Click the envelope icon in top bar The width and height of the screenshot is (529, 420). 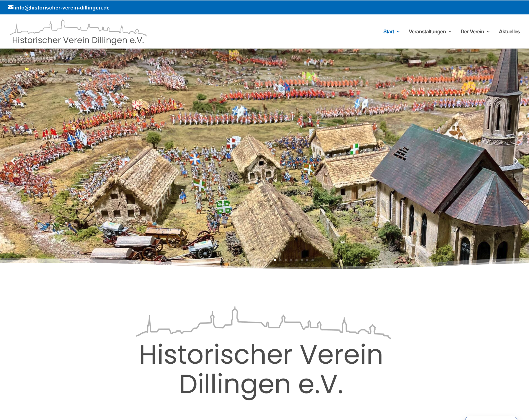pos(11,7)
